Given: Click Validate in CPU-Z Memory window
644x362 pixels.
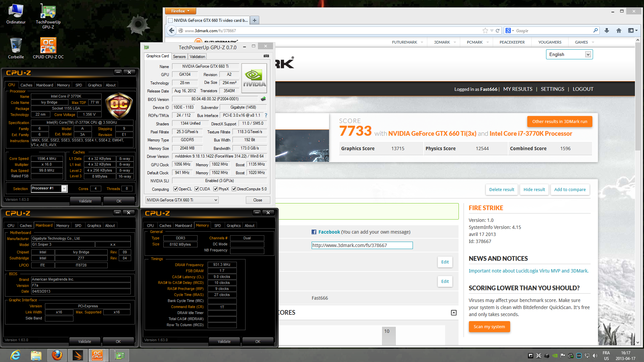Looking at the screenshot, I should pyautogui.click(x=224, y=342).
